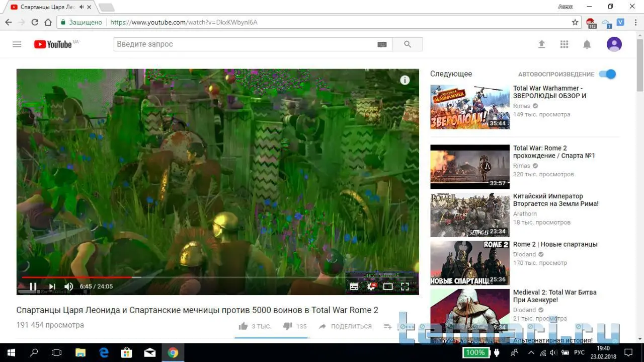Enter fullscreen mode
The height and width of the screenshot is (362, 644).
point(405,286)
